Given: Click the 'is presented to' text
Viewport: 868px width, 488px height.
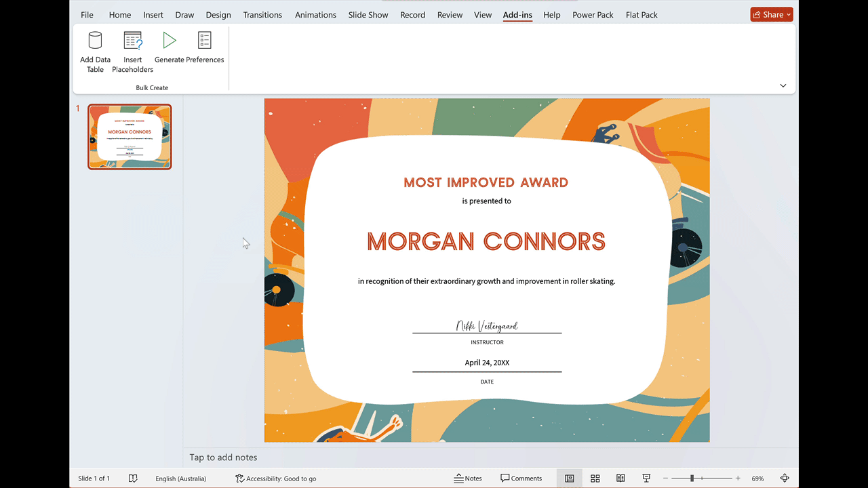Looking at the screenshot, I should [487, 201].
